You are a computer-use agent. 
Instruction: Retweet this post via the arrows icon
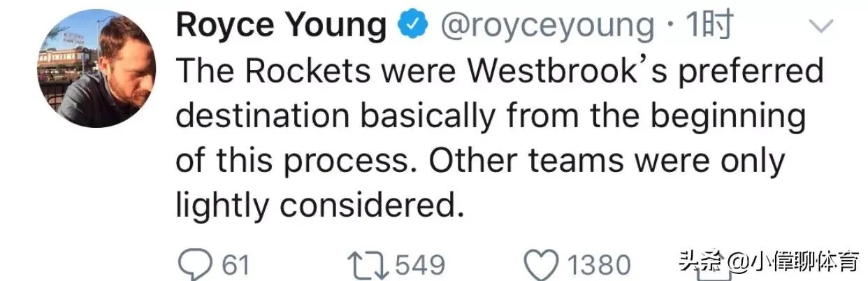368,265
